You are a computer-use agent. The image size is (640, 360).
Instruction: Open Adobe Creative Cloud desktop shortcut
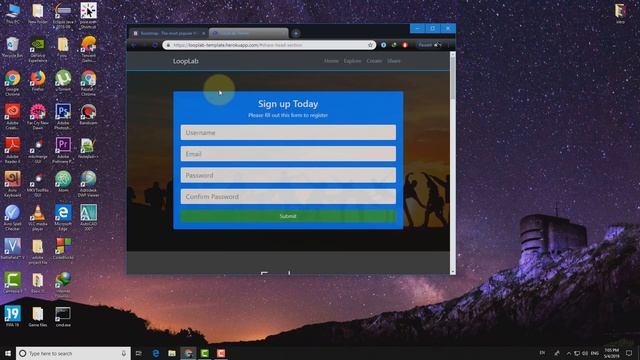pos(13,116)
